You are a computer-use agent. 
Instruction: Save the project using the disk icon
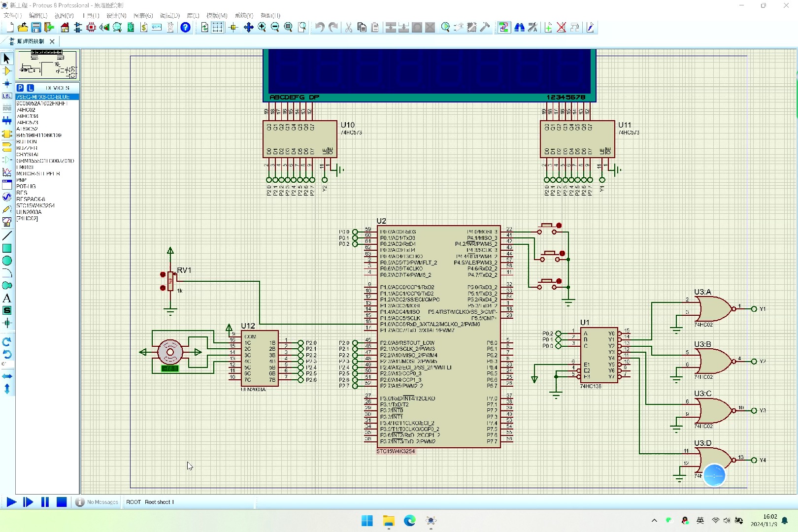(x=36, y=28)
